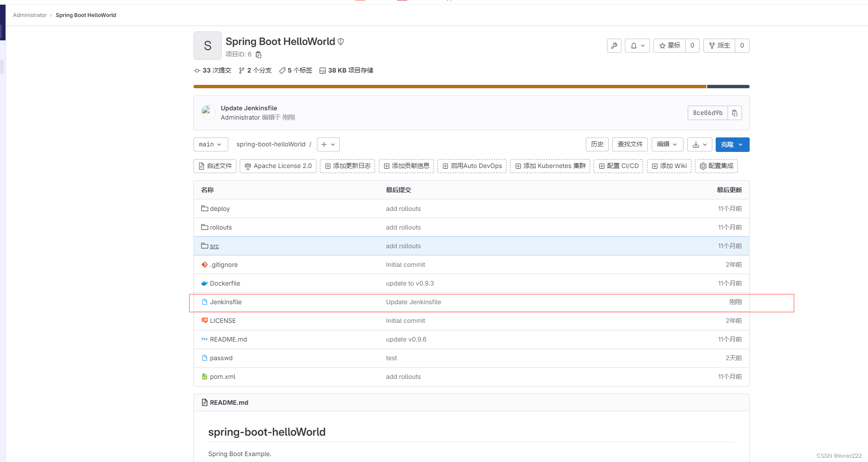Screen dimensions: 868x462
Task: Click the Dockerfile whale icon
Action: point(204,283)
